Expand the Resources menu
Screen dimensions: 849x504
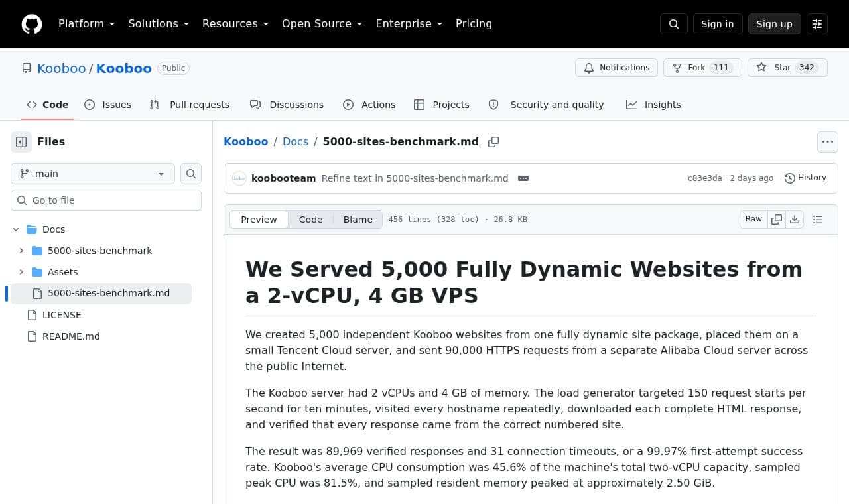pyautogui.click(x=235, y=24)
